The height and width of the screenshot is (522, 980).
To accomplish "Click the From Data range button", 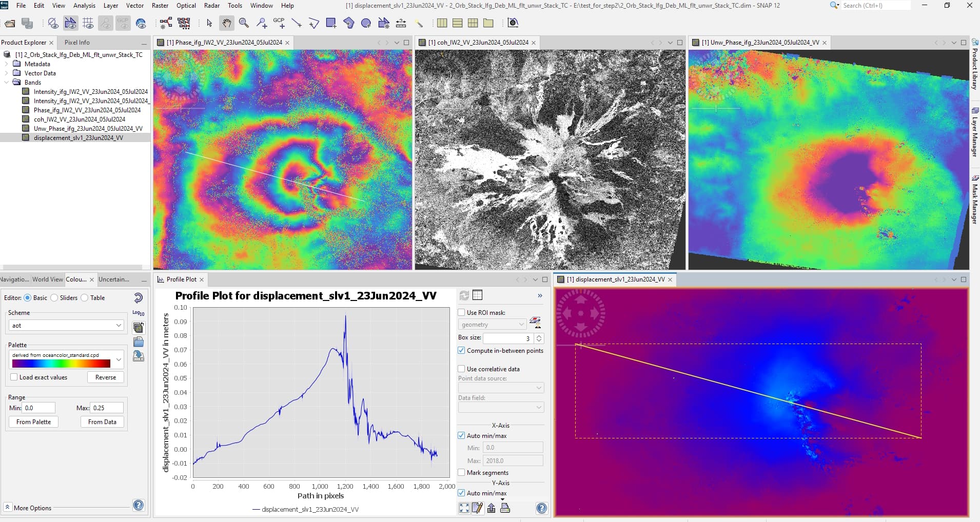I will [102, 422].
